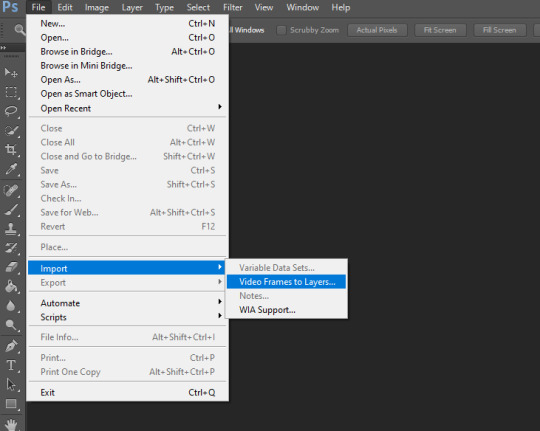
Task: Click the Actual Pixels button
Action: click(377, 30)
